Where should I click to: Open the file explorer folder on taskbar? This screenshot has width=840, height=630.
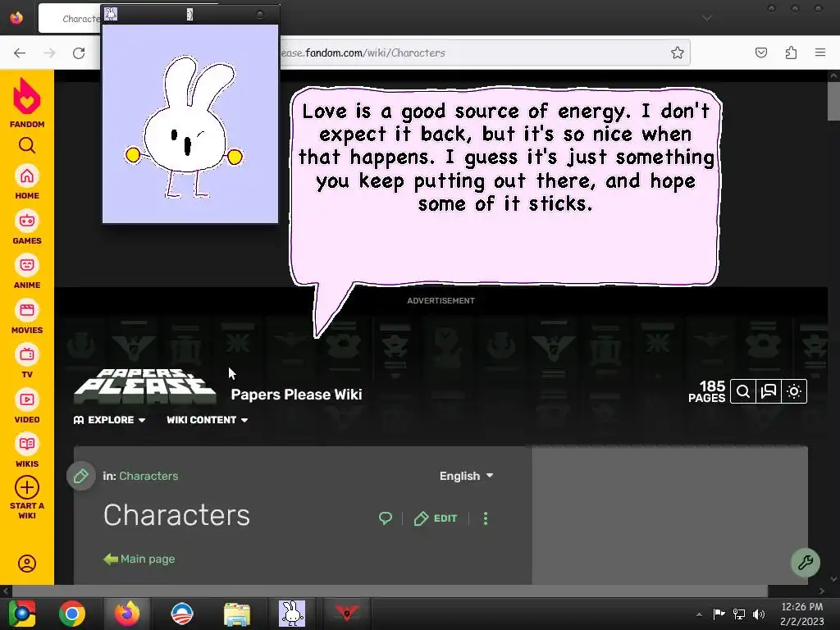pos(237,614)
